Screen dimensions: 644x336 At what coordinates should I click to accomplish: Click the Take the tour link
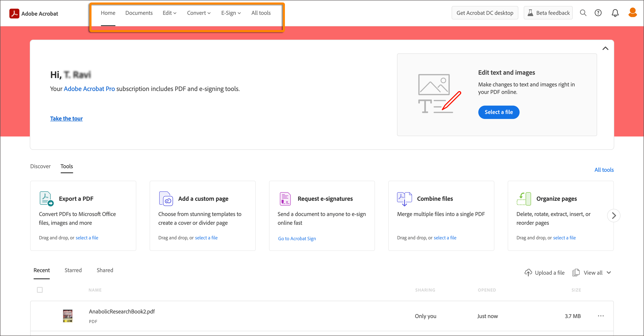(x=66, y=118)
